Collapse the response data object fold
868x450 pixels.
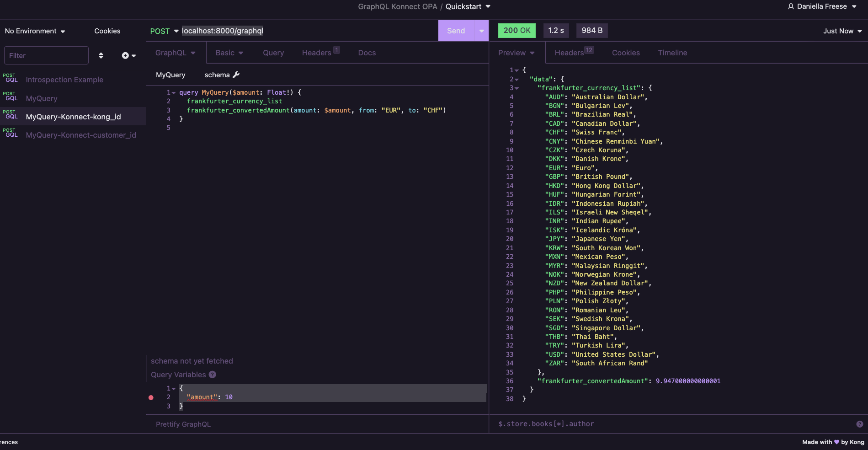pyautogui.click(x=517, y=80)
